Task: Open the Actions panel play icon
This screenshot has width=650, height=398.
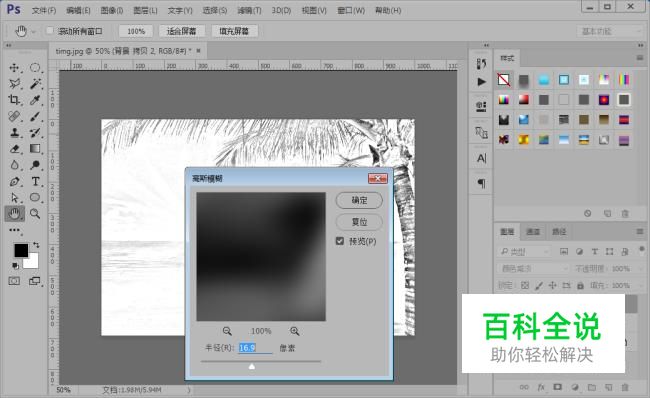Action: [x=481, y=82]
